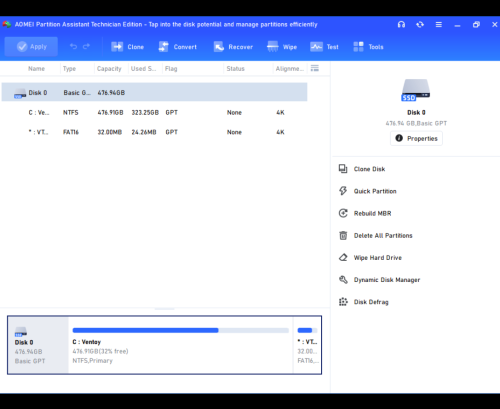Click the VT partition usage bar
Screen dimensions: 500x409
[307, 330]
